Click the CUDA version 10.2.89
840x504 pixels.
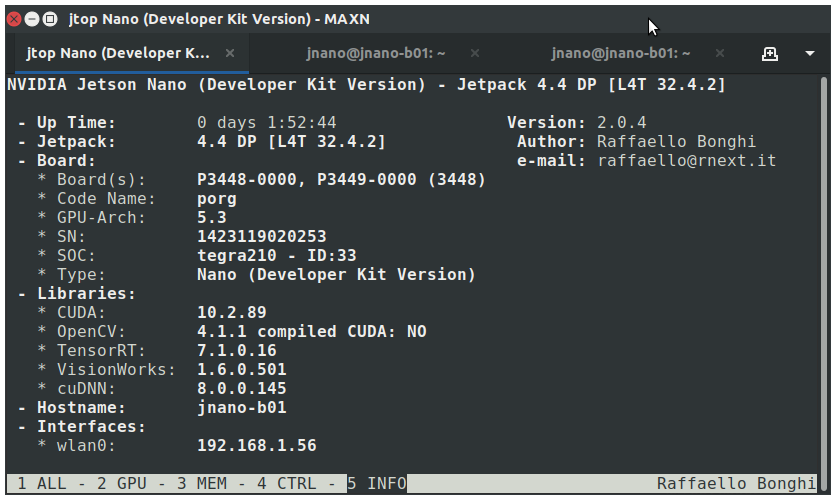pos(231,312)
